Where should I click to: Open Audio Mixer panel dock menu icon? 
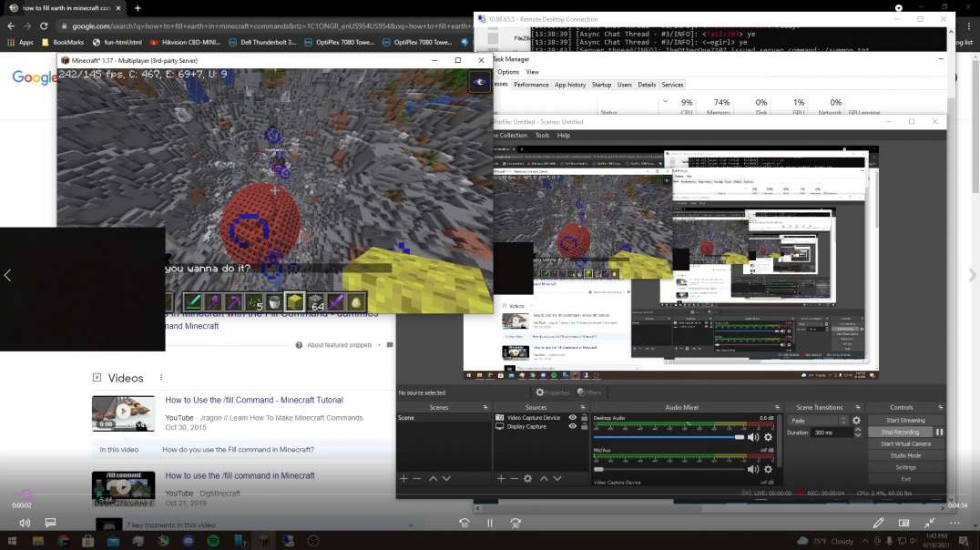[x=777, y=408]
